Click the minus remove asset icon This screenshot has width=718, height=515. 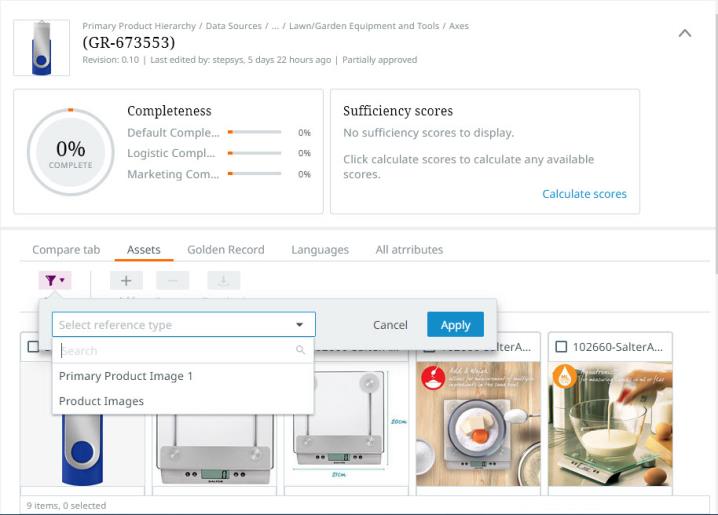point(173,280)
